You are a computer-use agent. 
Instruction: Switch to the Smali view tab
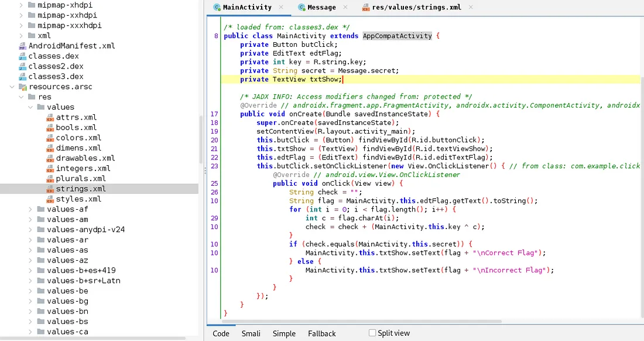pos(251,333)
